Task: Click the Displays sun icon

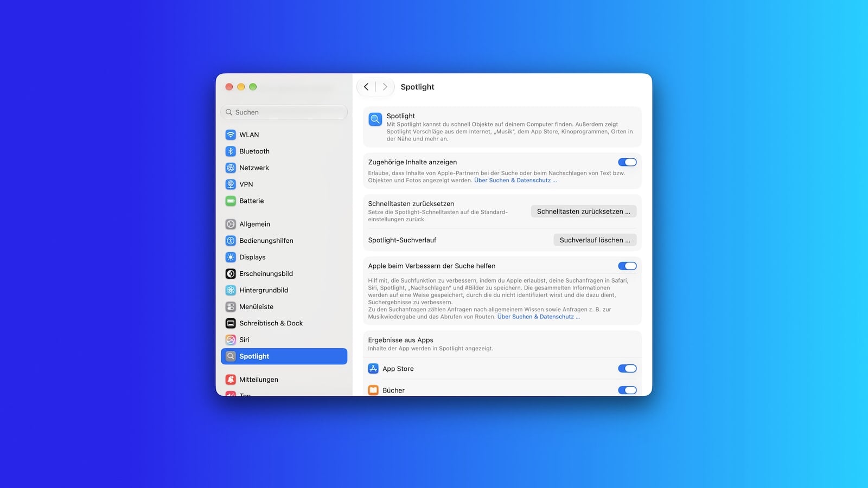Action: coord(231,257)
